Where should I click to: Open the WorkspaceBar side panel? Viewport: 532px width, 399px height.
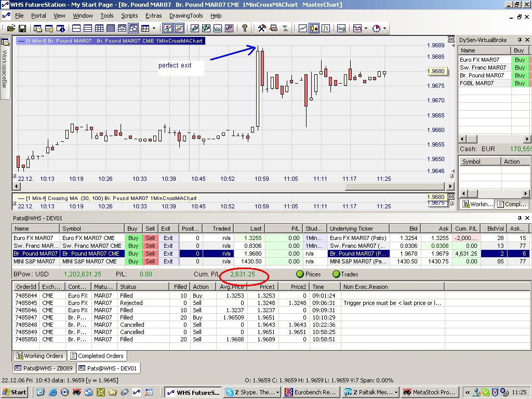click(x=5, y=68)
